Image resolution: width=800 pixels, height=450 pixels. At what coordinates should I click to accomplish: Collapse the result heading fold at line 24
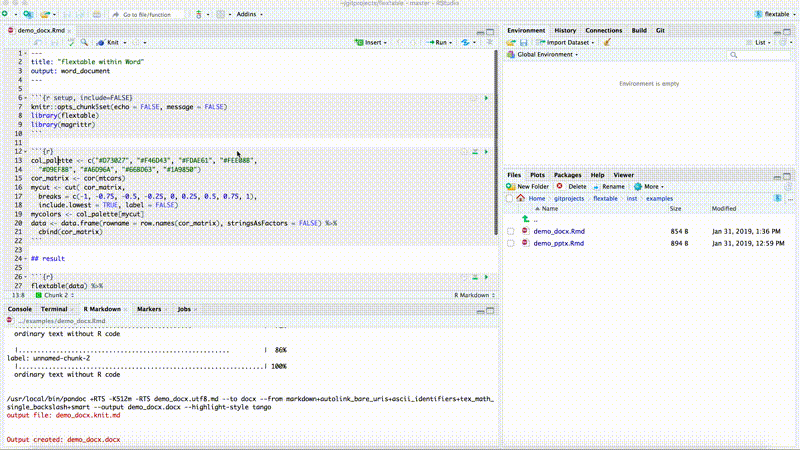tap(26, 259)
